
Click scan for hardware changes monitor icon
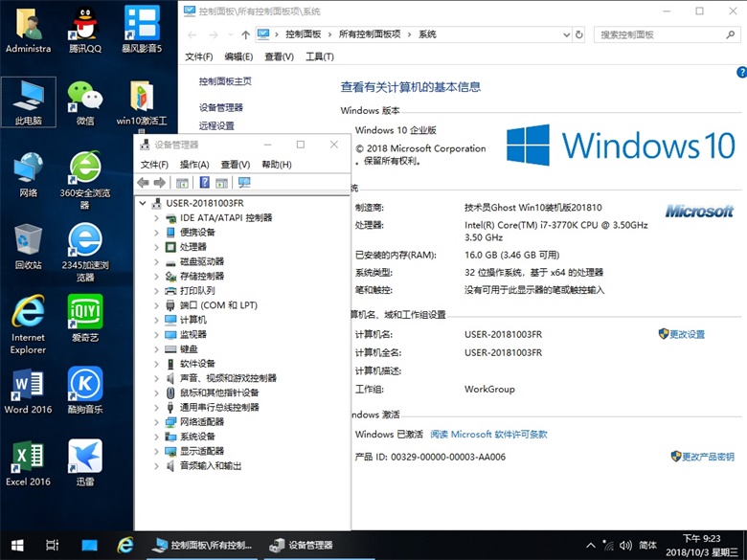pos(244,183)
